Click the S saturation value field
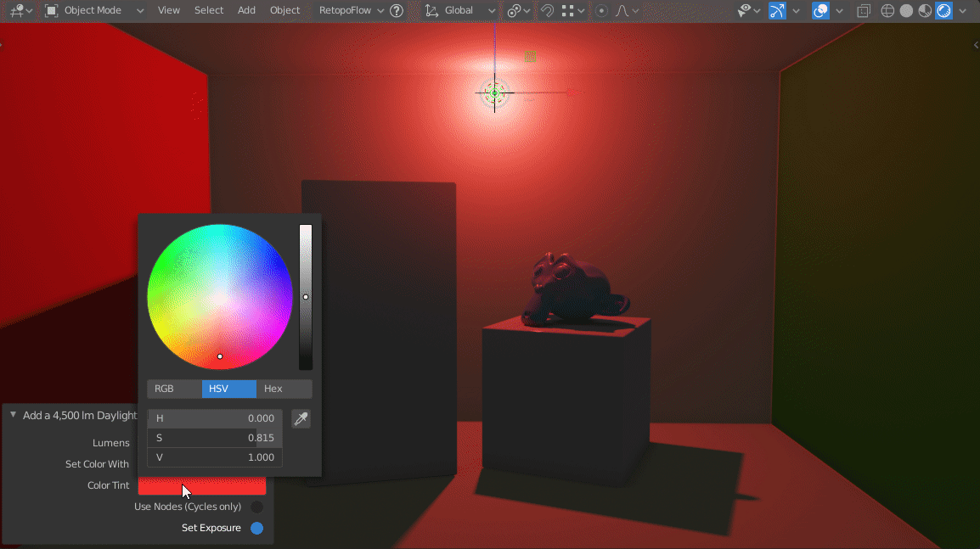 (215, 438)
